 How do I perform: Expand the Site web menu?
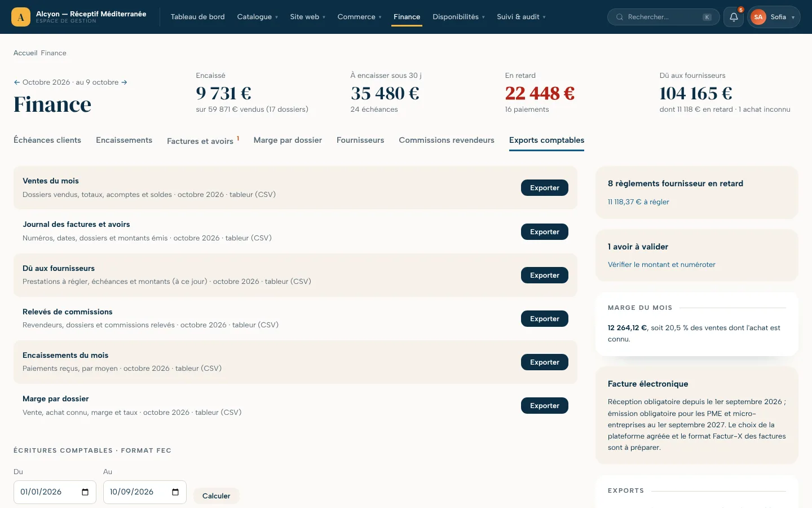point(307,17)
